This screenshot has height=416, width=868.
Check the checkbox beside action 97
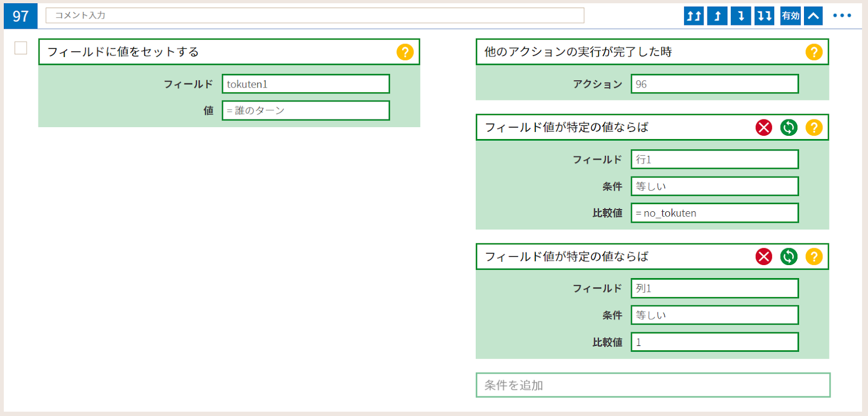[x=21, y=48]
